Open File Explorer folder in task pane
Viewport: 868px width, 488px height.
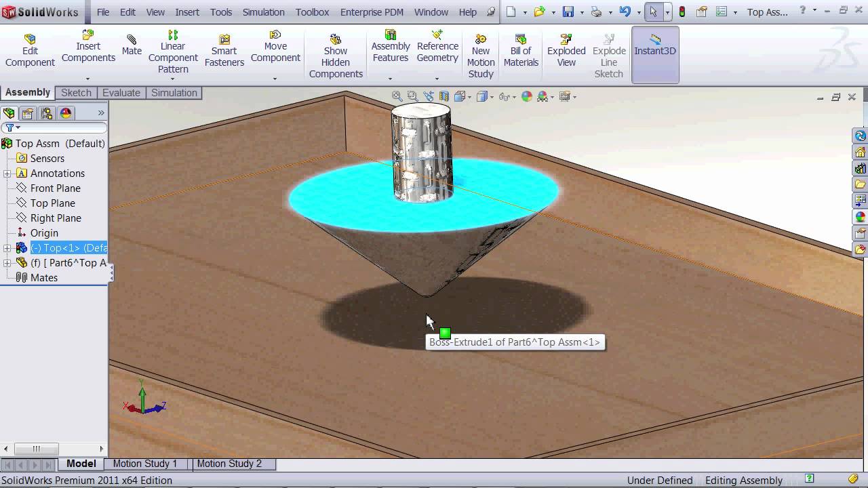click(861, 184)
